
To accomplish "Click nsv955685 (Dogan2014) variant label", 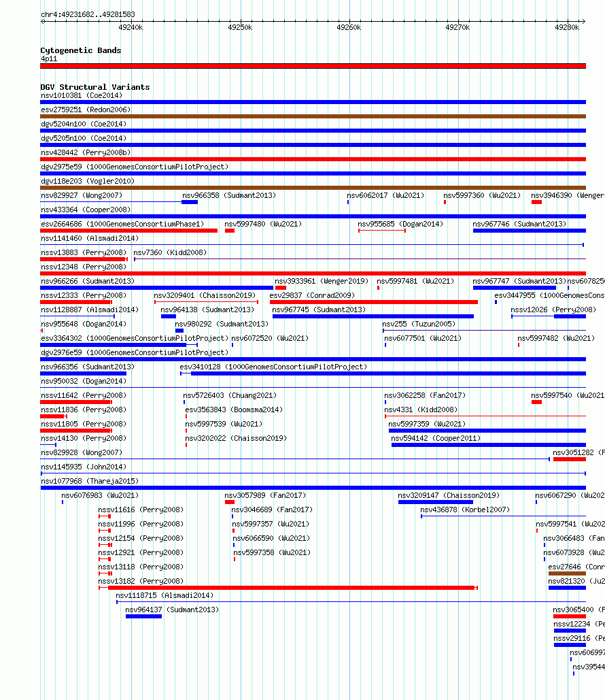I will (400, 224).
